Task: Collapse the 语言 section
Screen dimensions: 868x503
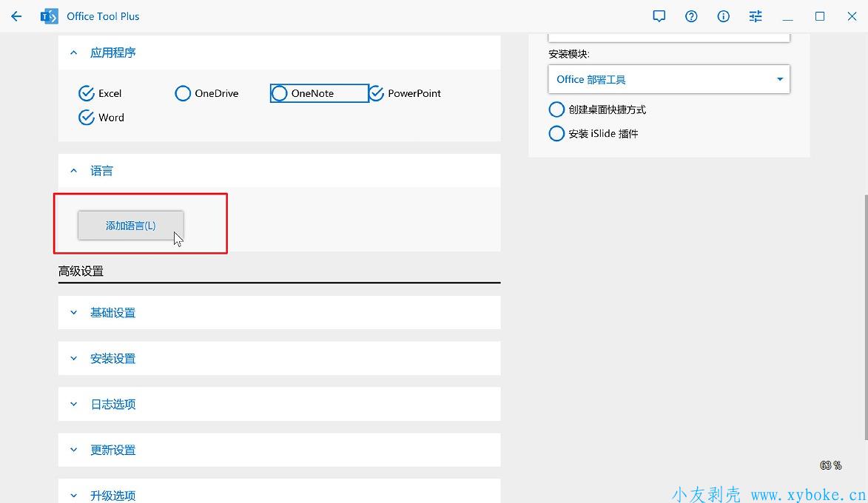Action: click(73, 171)
